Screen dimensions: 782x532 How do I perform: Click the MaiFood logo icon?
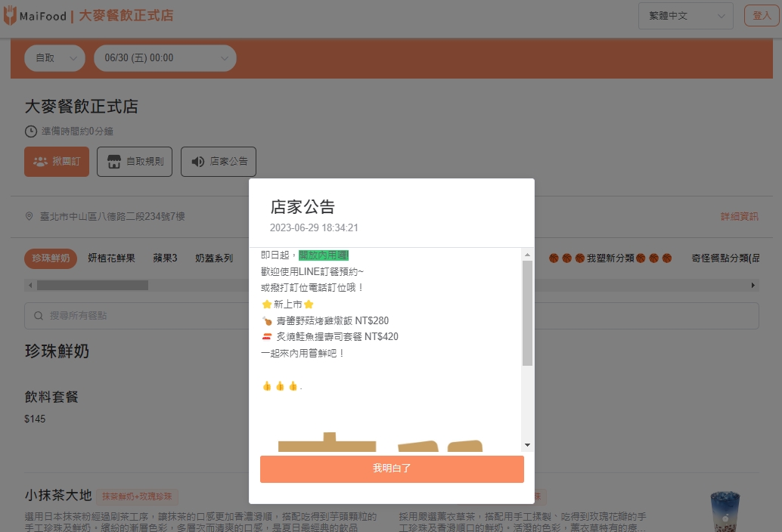coord(10,16)
